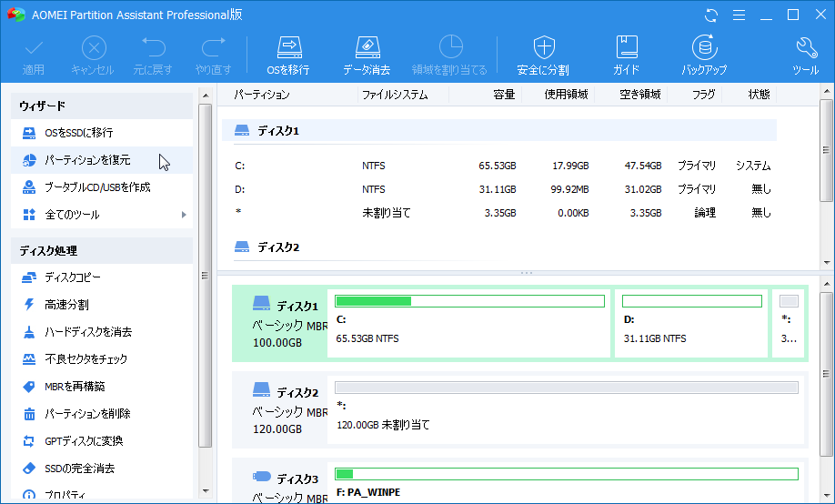Open the ツール wrench menu
The image size is (835, 504).
pyautogui.click(x=806, y=55)
